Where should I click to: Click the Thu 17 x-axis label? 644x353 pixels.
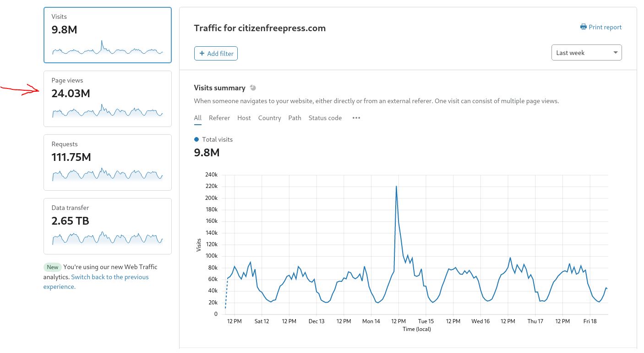click(x=535, y=321)
